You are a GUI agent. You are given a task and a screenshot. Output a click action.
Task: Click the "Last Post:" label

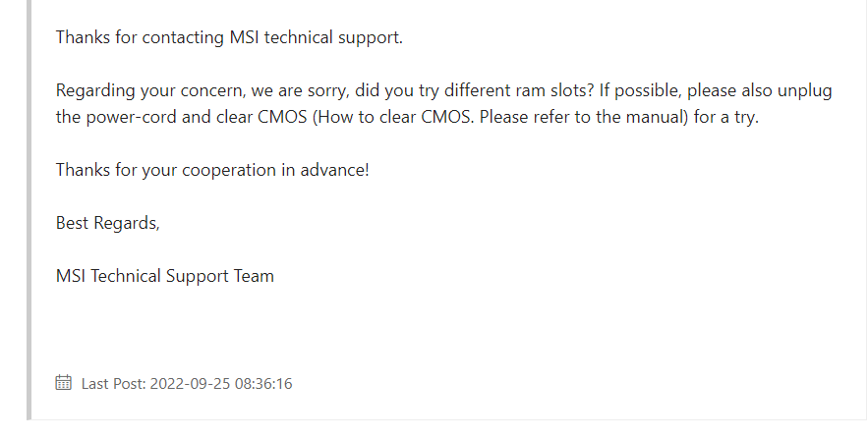[x=113, y=384]
